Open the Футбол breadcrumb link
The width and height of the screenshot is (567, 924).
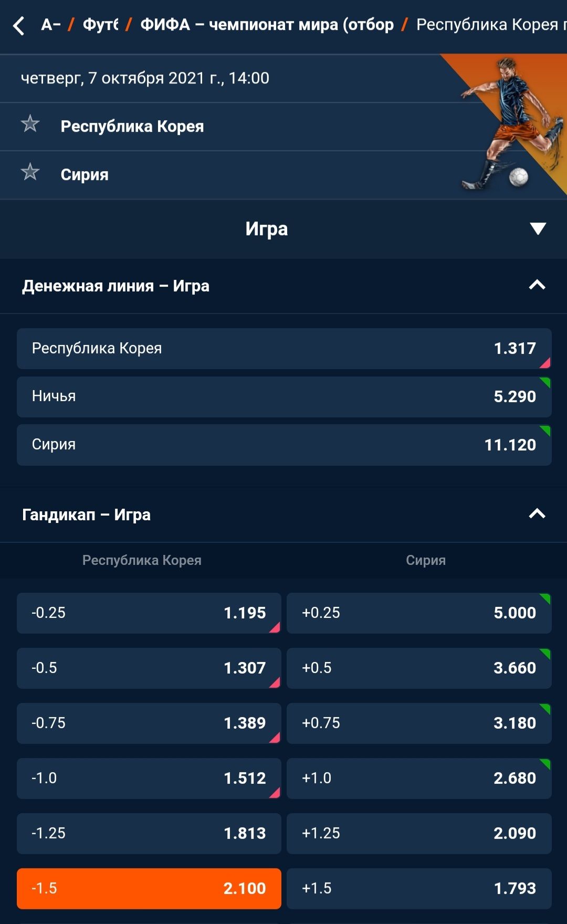pyautogui.click(x=100, y=25)
